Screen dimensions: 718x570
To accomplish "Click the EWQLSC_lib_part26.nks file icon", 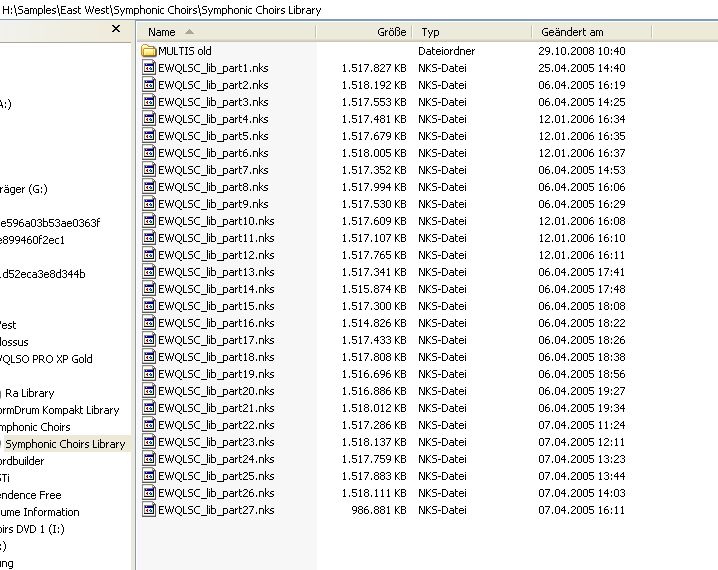I will pyautogui.click(x=149, y=493).
